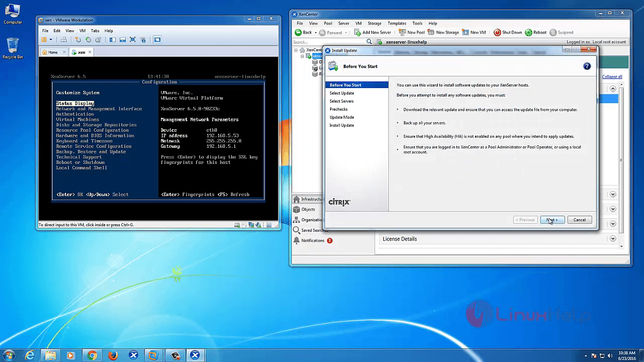
Task: Open Pool menu in XenCenter
Action: pos(328,23)
